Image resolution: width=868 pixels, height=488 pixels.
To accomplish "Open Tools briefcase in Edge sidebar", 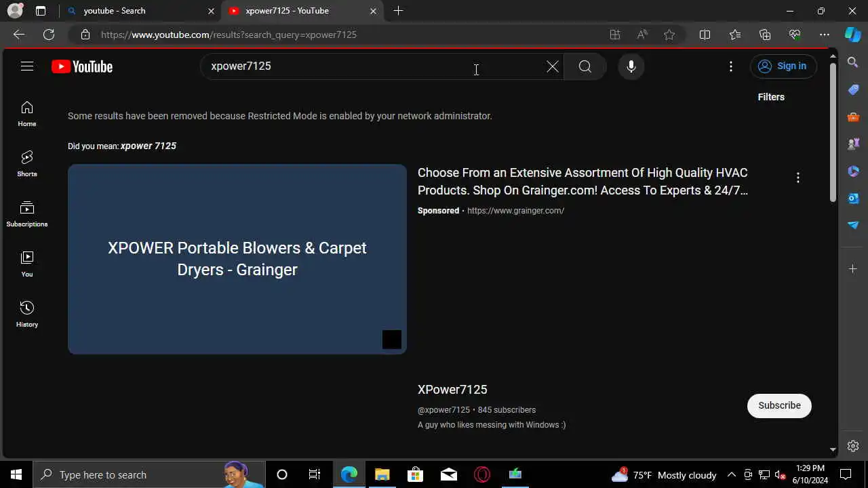I will click(853, 117).
